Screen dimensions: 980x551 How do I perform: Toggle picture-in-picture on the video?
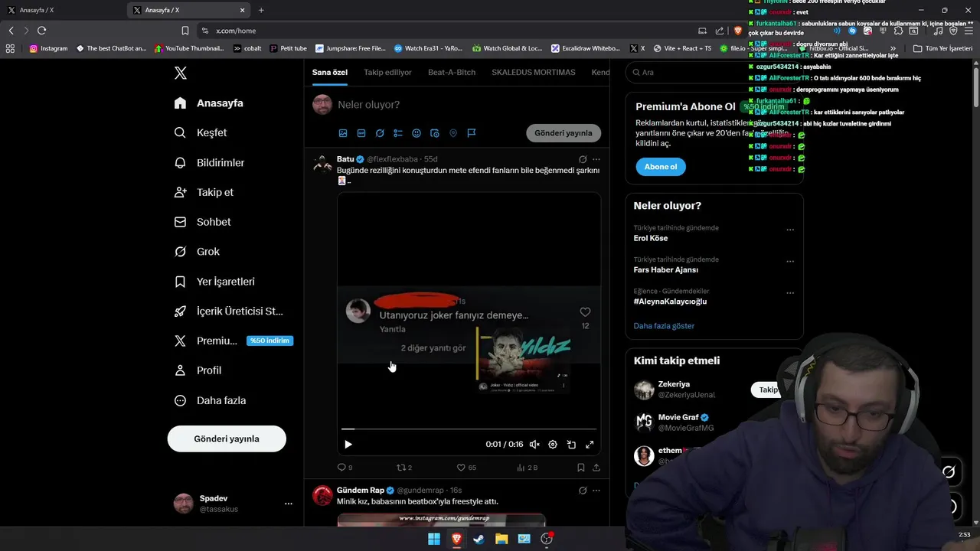[571, 445]
